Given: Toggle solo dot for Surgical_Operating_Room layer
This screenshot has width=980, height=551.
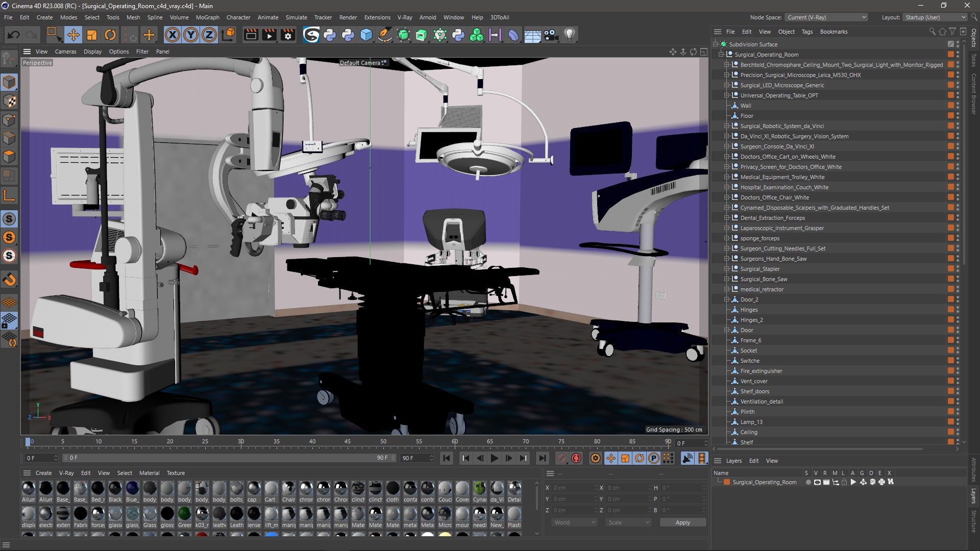Looking at the screenshot, I should [808, 482].
